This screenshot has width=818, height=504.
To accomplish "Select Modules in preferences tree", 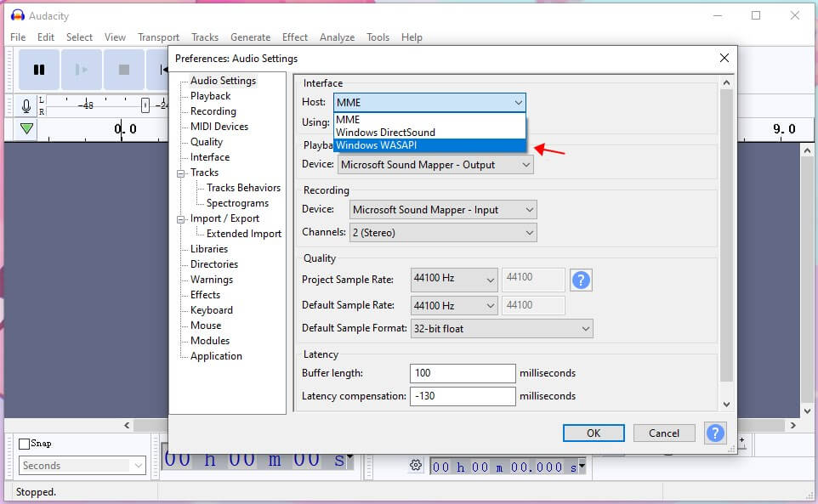I will (210, 340).
